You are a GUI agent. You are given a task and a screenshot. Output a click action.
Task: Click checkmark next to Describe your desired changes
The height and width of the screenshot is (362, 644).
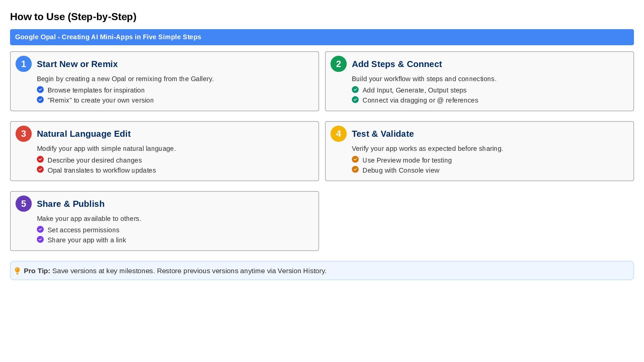coord(40,160)
